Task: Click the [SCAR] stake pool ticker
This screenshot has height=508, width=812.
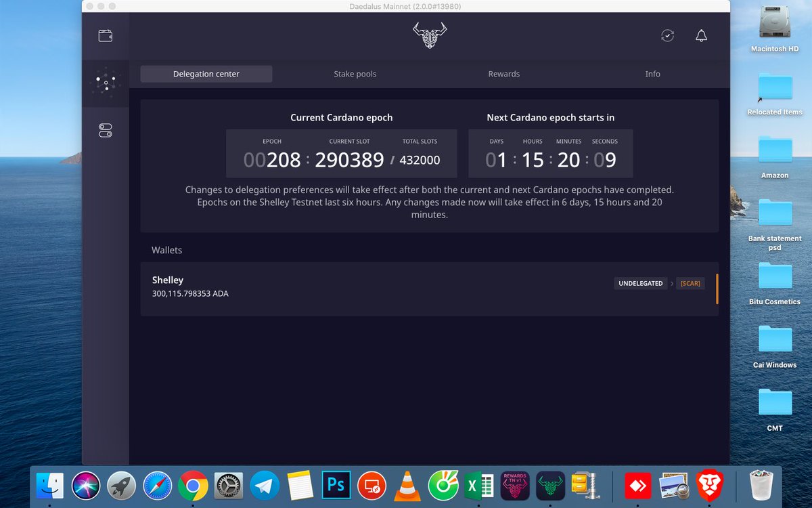Action: click(x=691, y=283)
